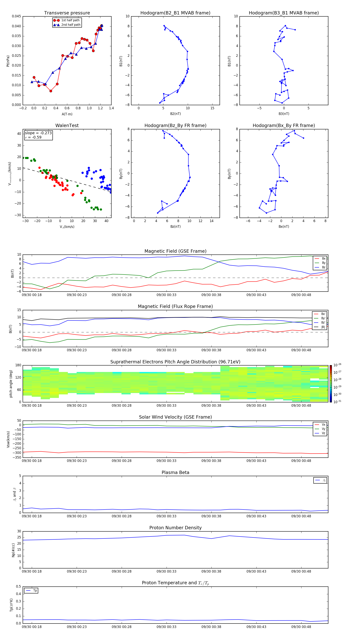
Task: Click the 'V_remaining(km/s)' y-axis label
Action: tap(10, 173)
